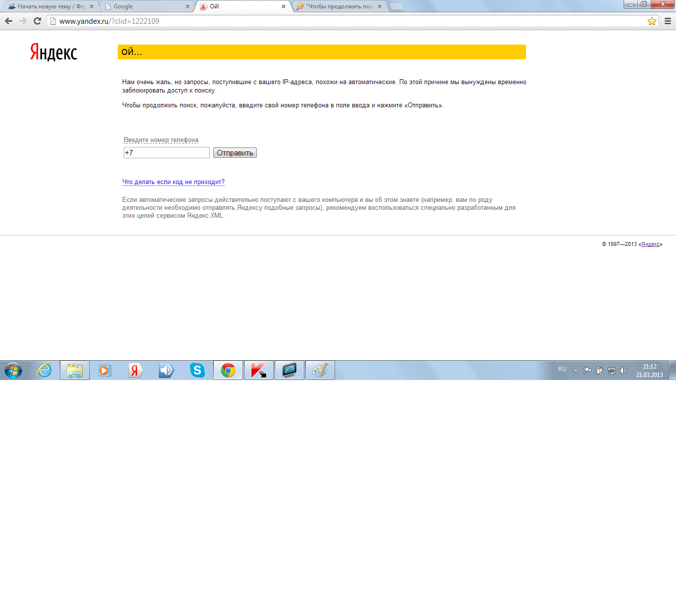The height and width of the screenshot is (616, 676).
Task: Close the "Чтобы продолжить пои" tab
Action: [380, 6]
